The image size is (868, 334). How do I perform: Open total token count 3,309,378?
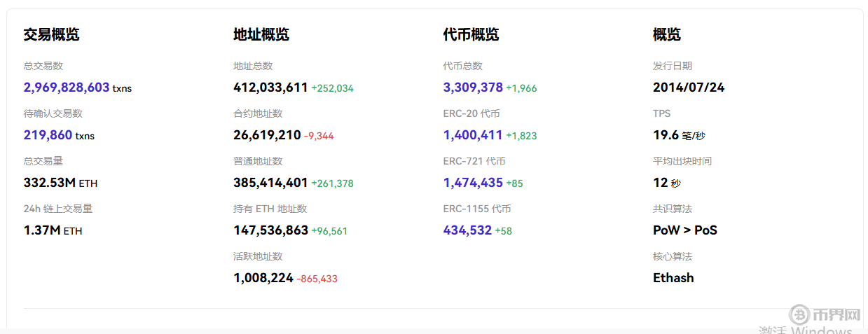point(473,88)
